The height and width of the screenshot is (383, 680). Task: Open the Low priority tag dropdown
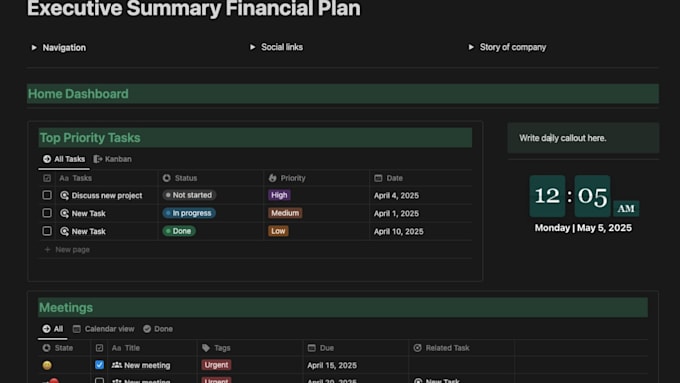click(x=278, y=231)
